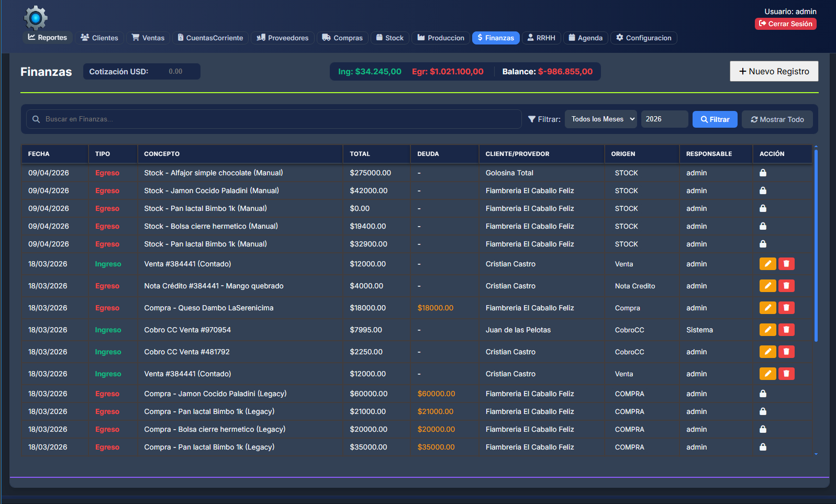Navigate to the Stock tab
This screenshot has width=836, height=504.
(x=390, y=38)
